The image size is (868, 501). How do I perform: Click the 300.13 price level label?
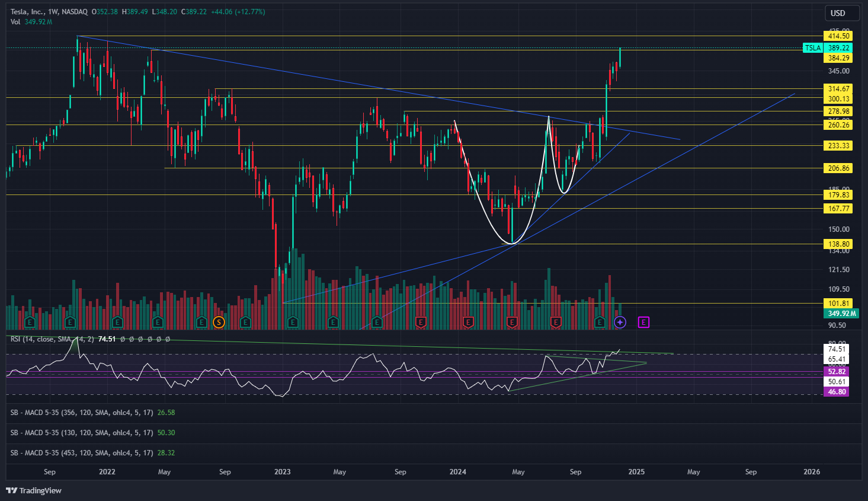coord(838,99)
